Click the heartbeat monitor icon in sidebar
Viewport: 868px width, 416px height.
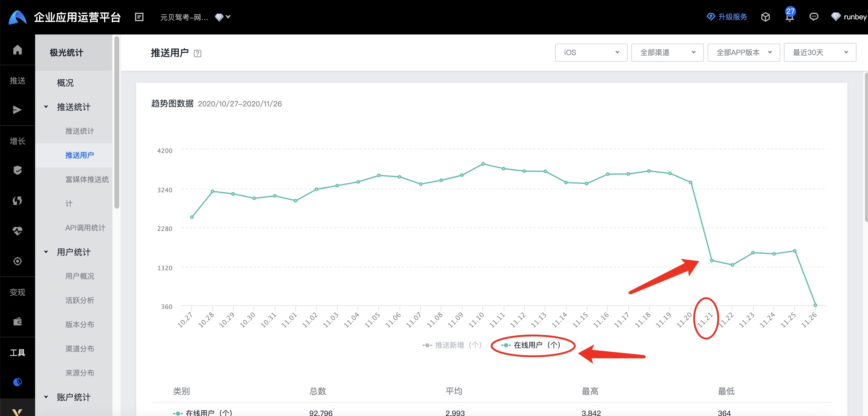[18, 231]
